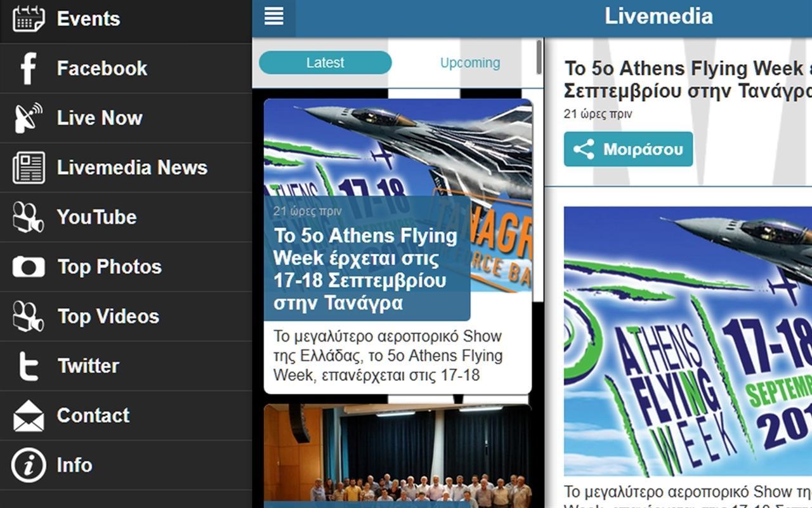Open the Athens Flying Week article title
The image size is (812, 508).
pos(366,269)
